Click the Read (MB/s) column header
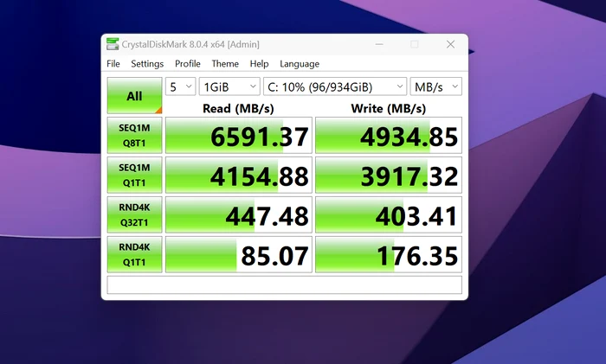Image resolution: width=606 pixels, height=364 pixels. pyautogui.click(x=238, y=108)
